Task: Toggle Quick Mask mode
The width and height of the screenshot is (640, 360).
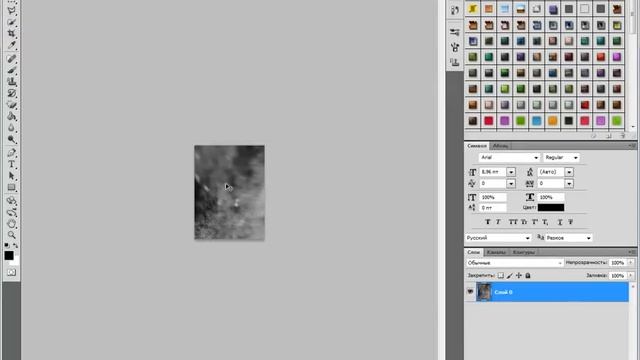Action: tap(11, 272)
